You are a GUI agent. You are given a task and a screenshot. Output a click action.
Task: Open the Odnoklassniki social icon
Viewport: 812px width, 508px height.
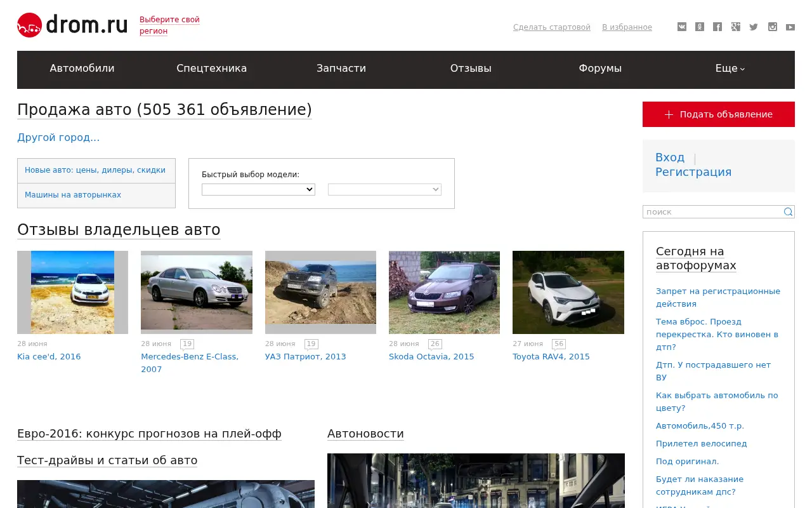(x=700, y=27)
